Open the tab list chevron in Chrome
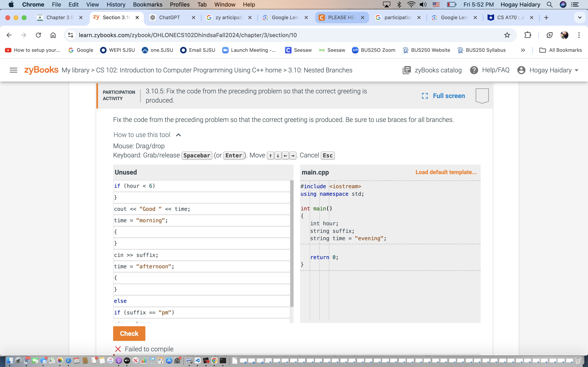This screenshot has width=588, height=367. coord(579,17)
